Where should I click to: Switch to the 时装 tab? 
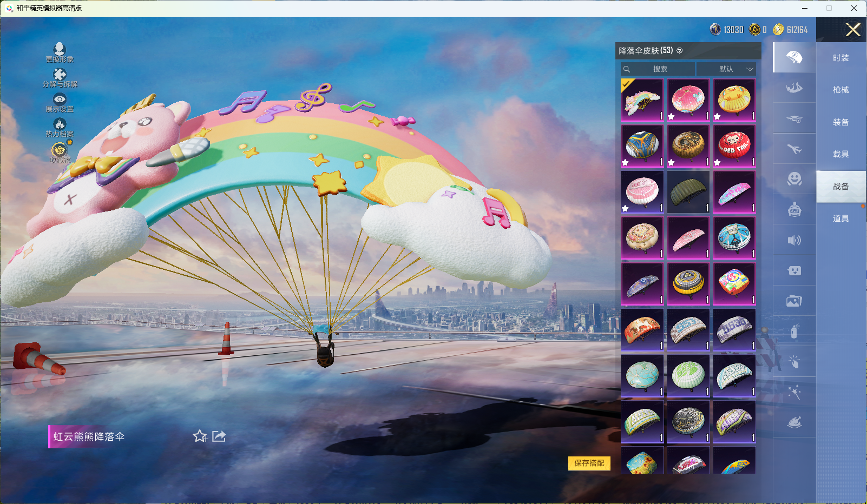pos(840,58)
